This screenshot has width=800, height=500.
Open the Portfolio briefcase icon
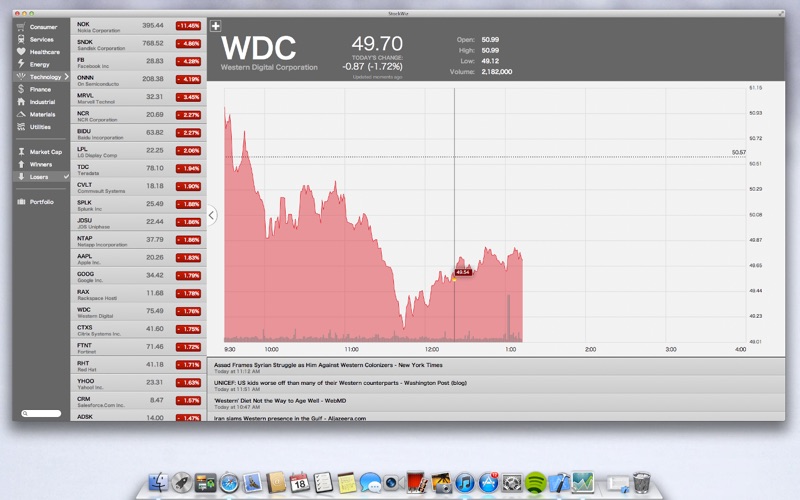[x=21, y=202]
